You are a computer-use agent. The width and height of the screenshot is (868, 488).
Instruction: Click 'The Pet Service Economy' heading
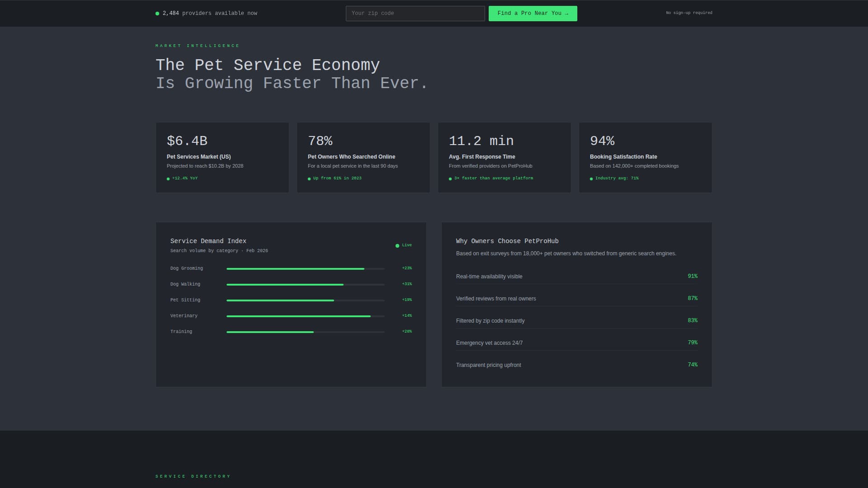pyautogui.click(x=268, y=65)
